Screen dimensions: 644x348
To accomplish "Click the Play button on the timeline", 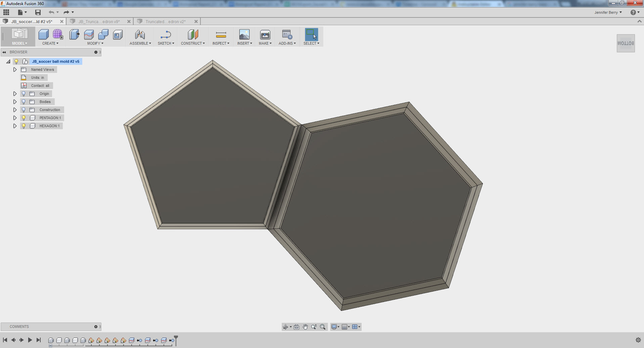I will pyautogui.click(x=30, y=340).
